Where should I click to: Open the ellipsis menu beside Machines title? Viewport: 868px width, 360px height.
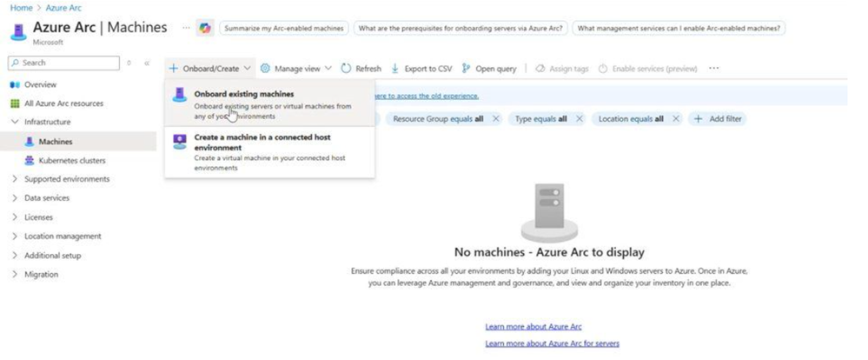[186, 28]
